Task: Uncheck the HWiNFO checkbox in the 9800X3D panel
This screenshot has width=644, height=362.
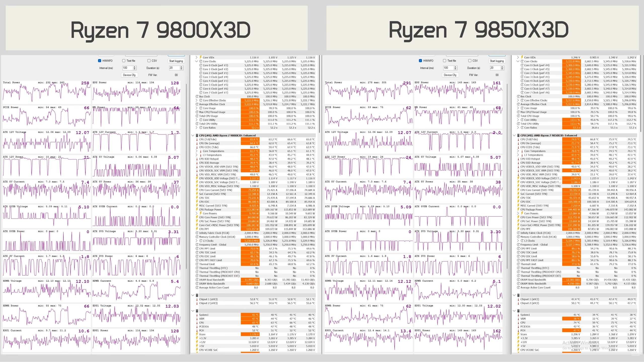Action: tap(100, 61)
